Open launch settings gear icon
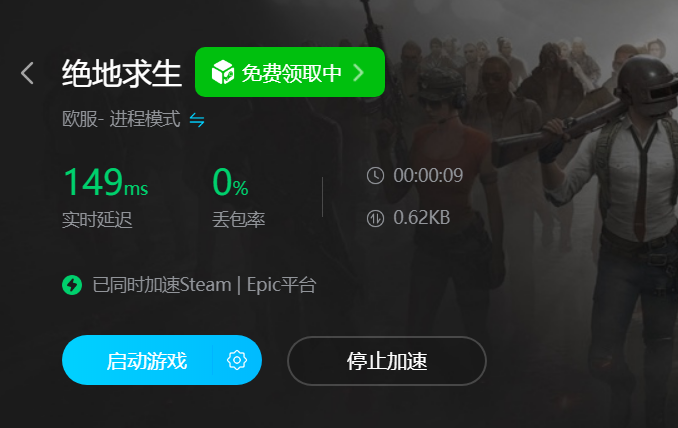 coord(237,360)
